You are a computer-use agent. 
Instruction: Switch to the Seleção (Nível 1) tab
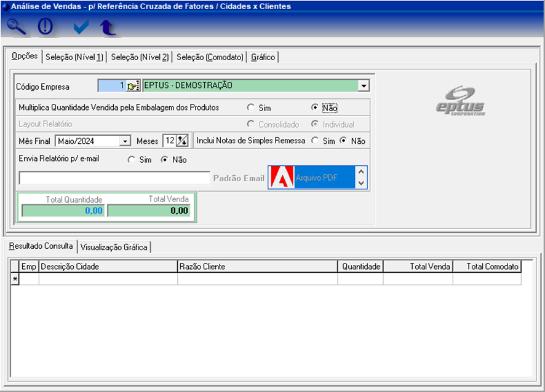click(74, 57)
